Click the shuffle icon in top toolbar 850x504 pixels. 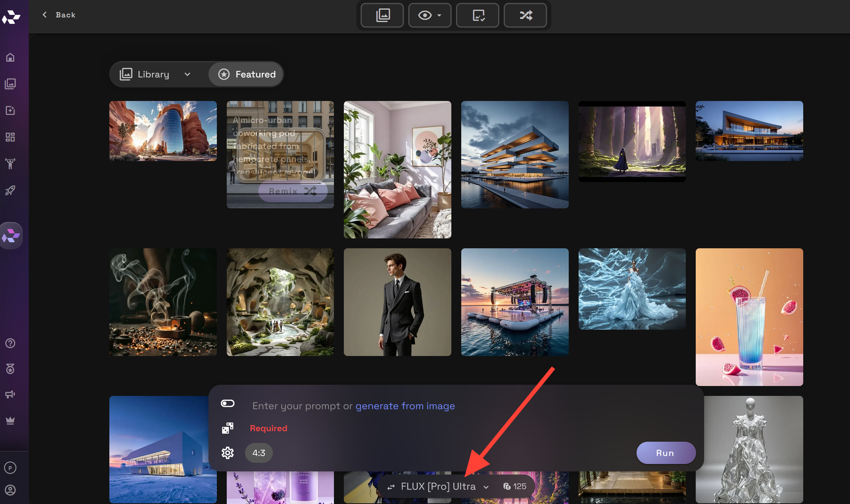pyautogui.click(x=525, y=15)
